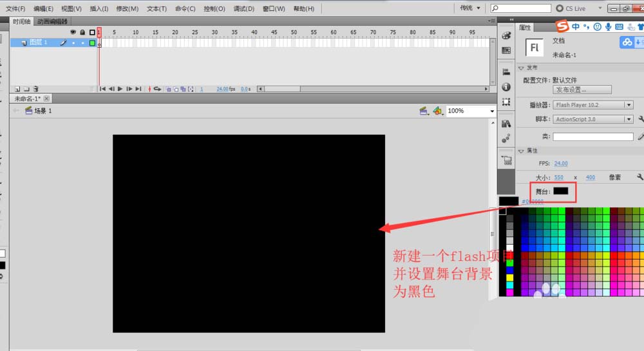Viewport: 644px width, 351px height.
Task: Click the search field in top bar
Action: [x=521, y=8]
